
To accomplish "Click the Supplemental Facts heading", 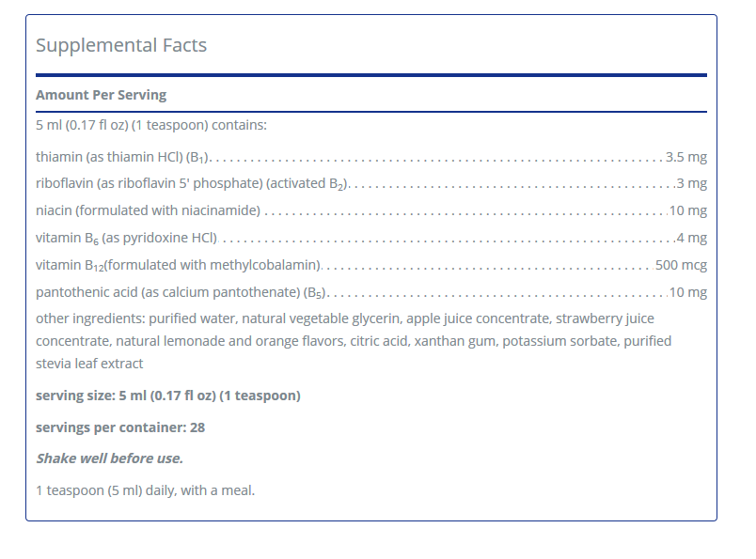I will pos(121,45).
